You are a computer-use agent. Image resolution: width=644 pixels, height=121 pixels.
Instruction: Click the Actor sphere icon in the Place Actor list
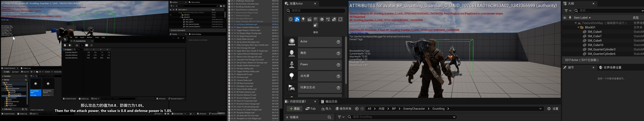291,42
